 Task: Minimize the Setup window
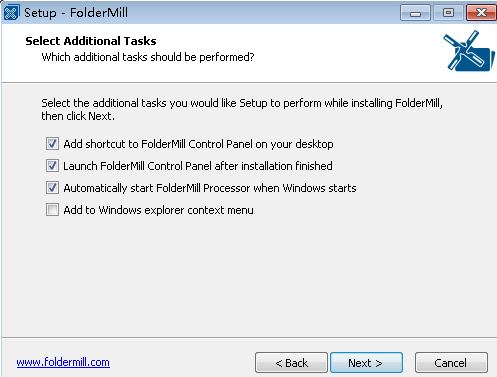415,13
